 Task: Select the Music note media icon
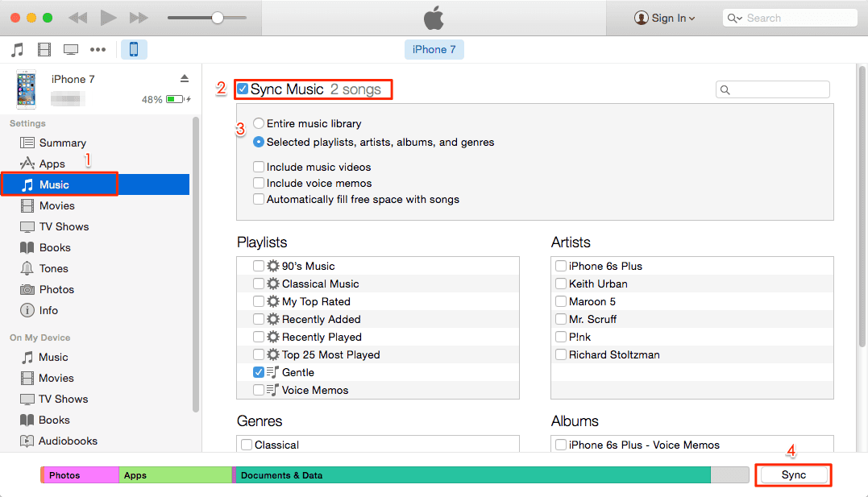click(x=18, y=49)
